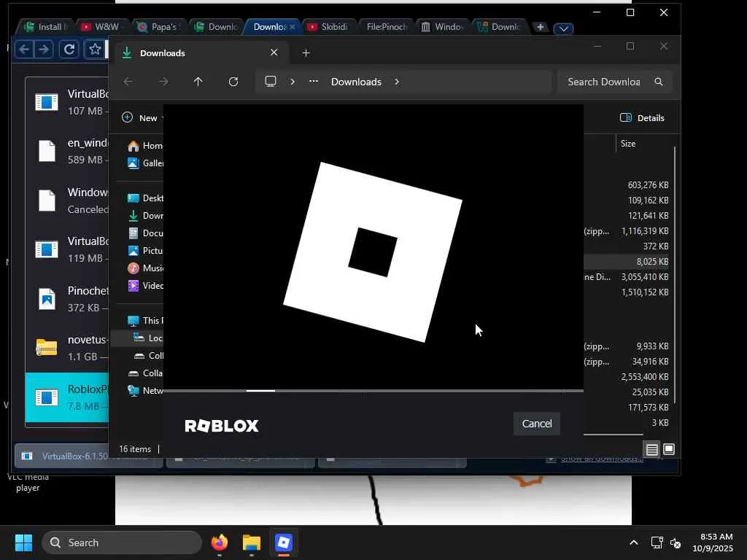Expand the chevron after Downloads breadcrumb
Screen dimensions: 747x560
tap(397, 82)
